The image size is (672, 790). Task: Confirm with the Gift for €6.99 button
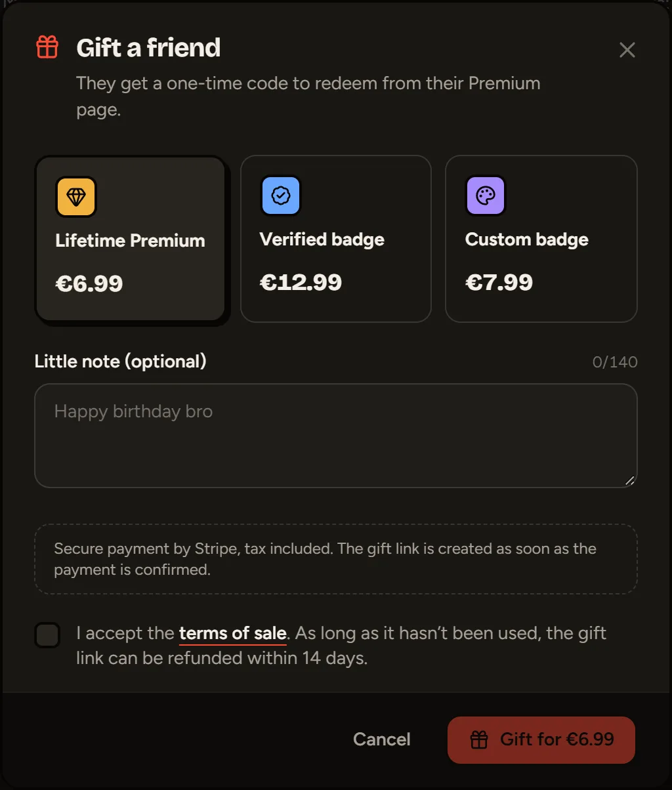click(541, 740)
